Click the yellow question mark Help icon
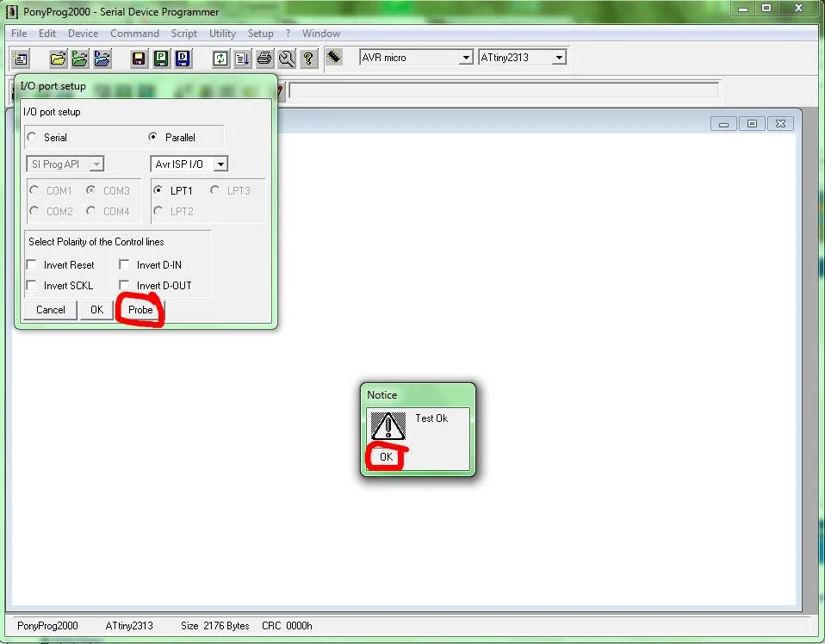This screenshot has width=825, height=644. point(309,58)
